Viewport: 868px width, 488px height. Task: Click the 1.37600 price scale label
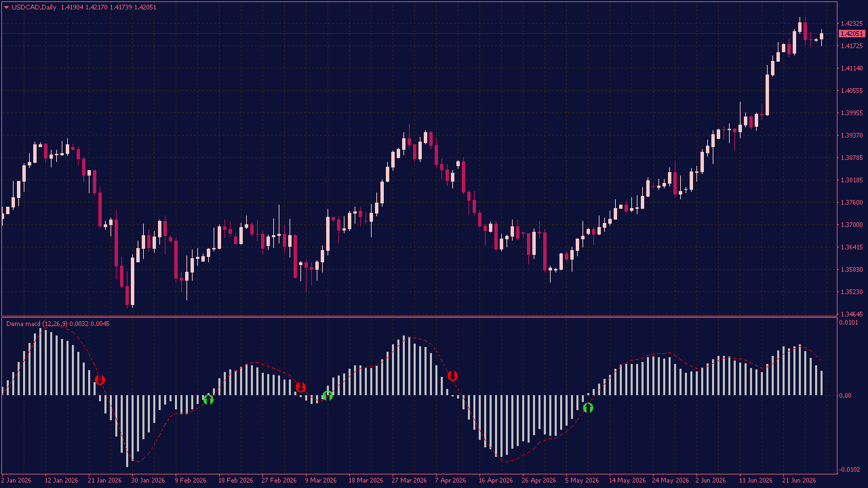tap(852, 203)
